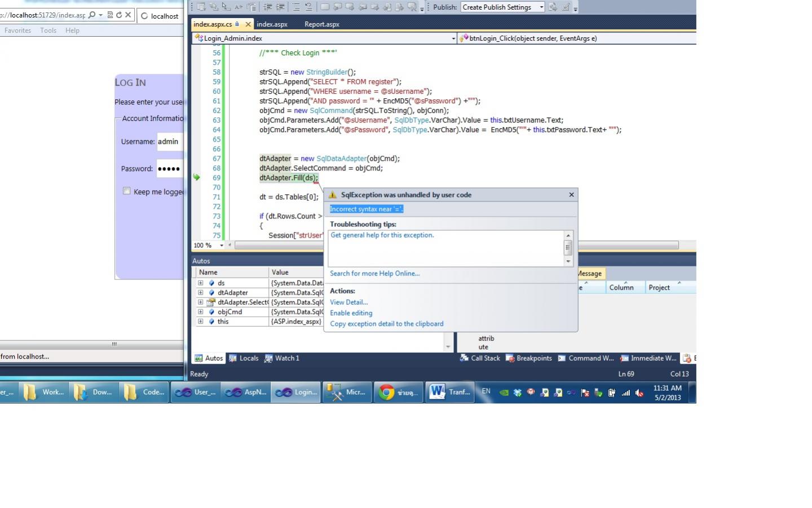Open the editor zoom level dropdown
The height and width of the screenshot is (508, 812).
[222, 246]
